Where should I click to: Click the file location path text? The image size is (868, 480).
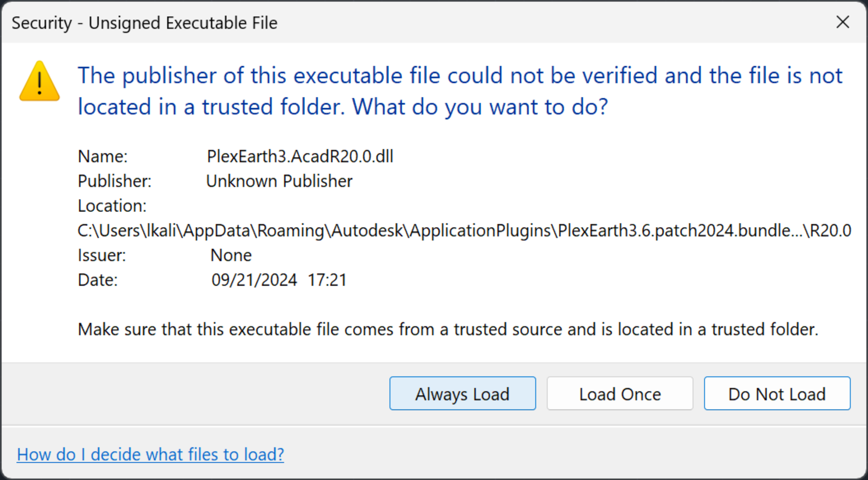pos(464,231)
